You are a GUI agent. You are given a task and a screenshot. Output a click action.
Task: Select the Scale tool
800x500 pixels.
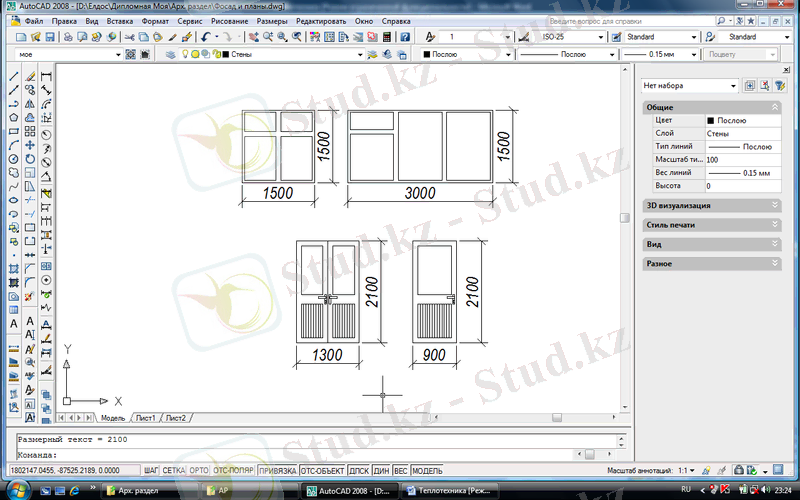pyautogui.click(x=30, y=172)
